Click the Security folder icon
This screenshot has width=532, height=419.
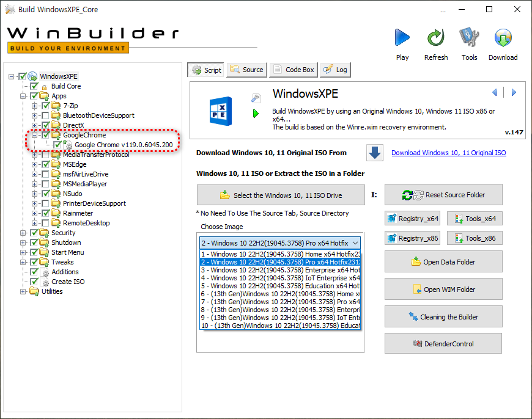(x=45, y=233)
